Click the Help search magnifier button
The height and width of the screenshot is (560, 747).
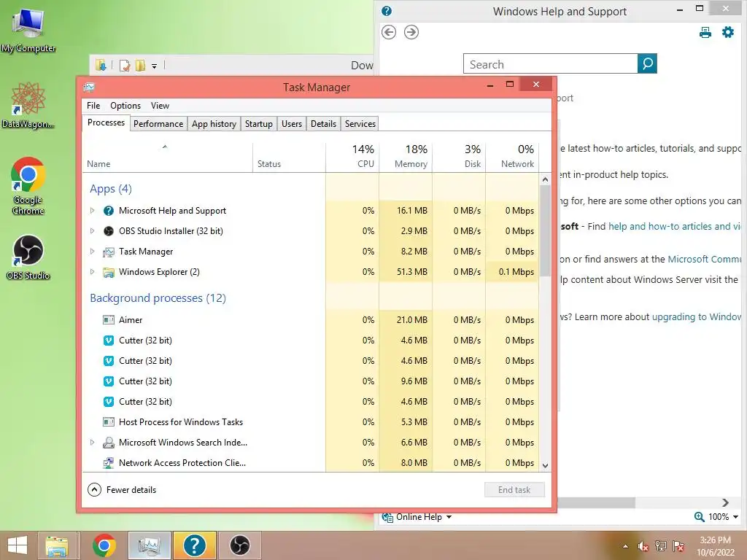point(648,63)
